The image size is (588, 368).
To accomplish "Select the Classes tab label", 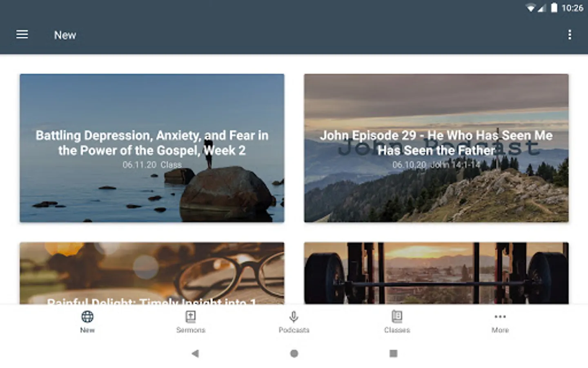I will 397,330.
